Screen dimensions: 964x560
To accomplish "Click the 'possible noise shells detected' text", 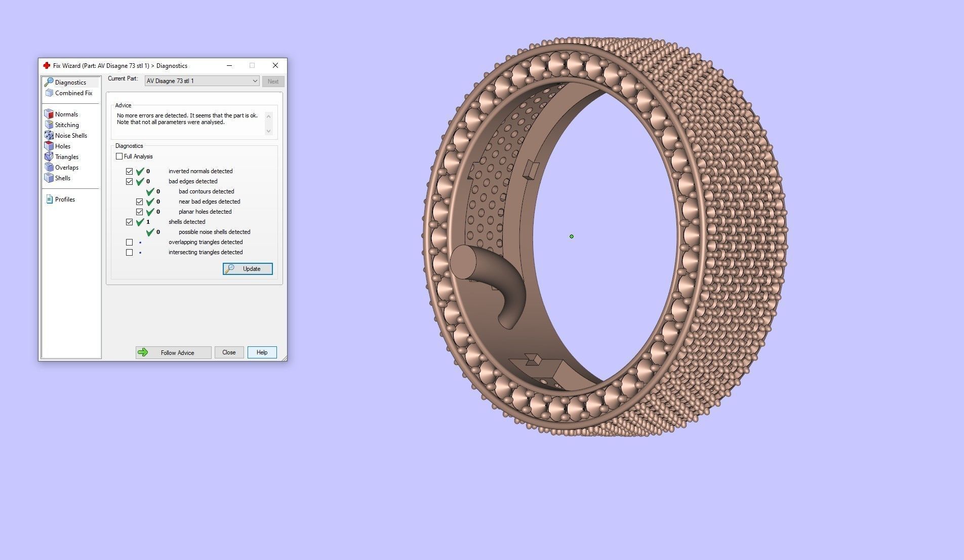I will [215, 232].
